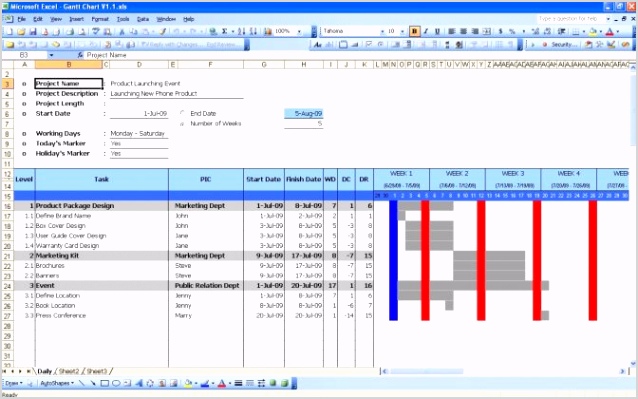Select the Oval drawing tool
The height and width of the screenshot is (399, 638).
(116, 383)
